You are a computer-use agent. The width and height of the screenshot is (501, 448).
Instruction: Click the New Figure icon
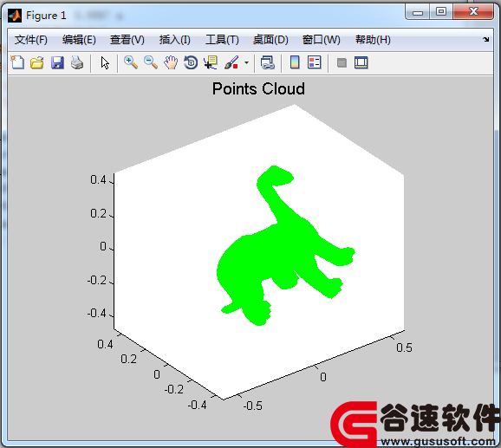(x=17, y=62)
